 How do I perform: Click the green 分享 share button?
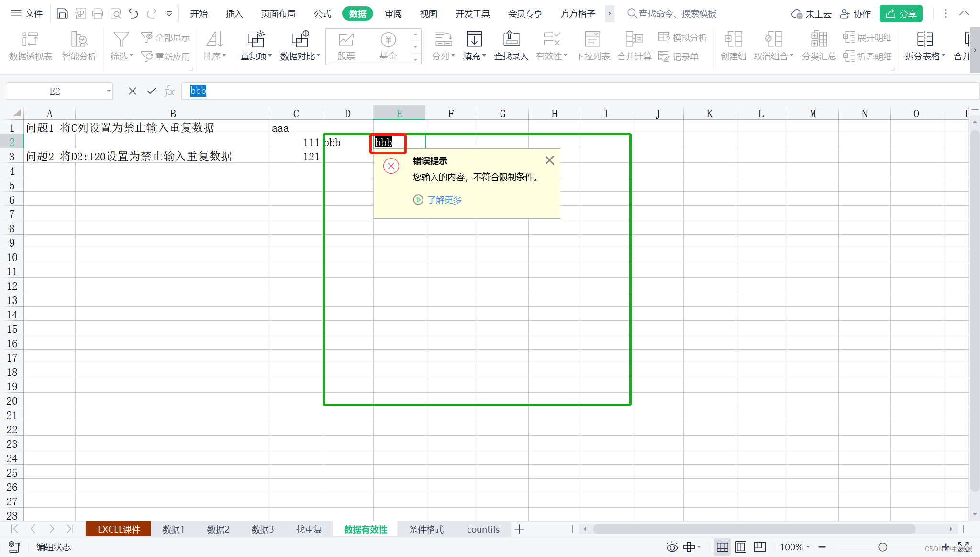coord(901,13)
